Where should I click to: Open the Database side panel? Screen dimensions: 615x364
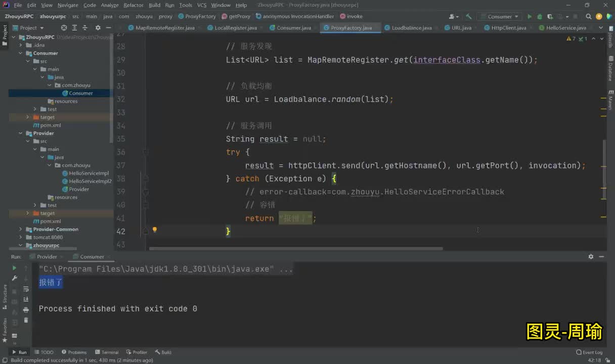610,69
